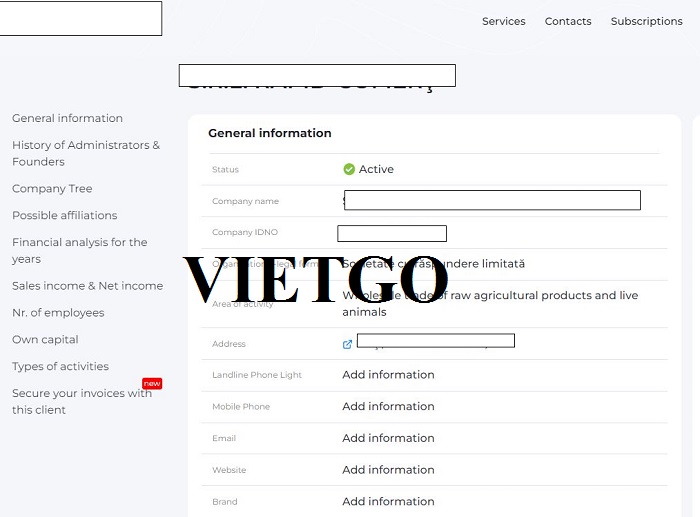Open Nr. of employees section
The image size is (700, 517).
(x=58, y=313)
